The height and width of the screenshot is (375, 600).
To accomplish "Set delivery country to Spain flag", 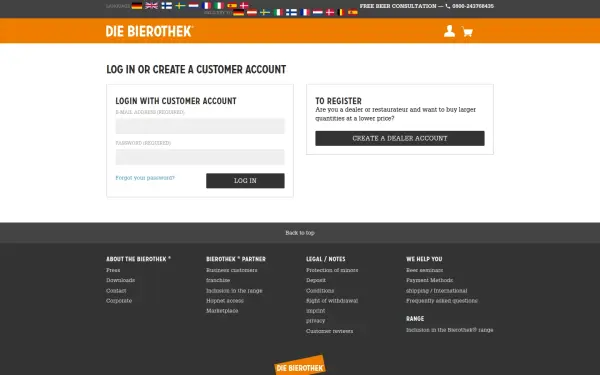I will [x=353, y=12].
